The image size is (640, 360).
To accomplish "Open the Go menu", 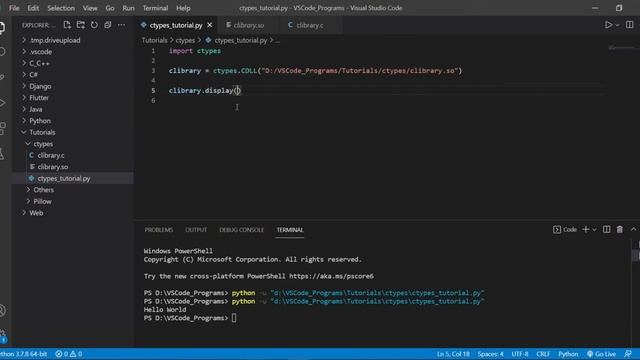I will (x=110, y=8).
